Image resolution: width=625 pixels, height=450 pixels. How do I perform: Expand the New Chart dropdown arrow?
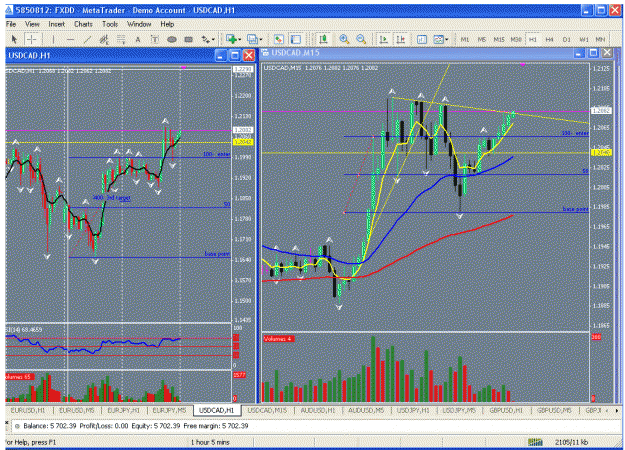tap(240, 39)
